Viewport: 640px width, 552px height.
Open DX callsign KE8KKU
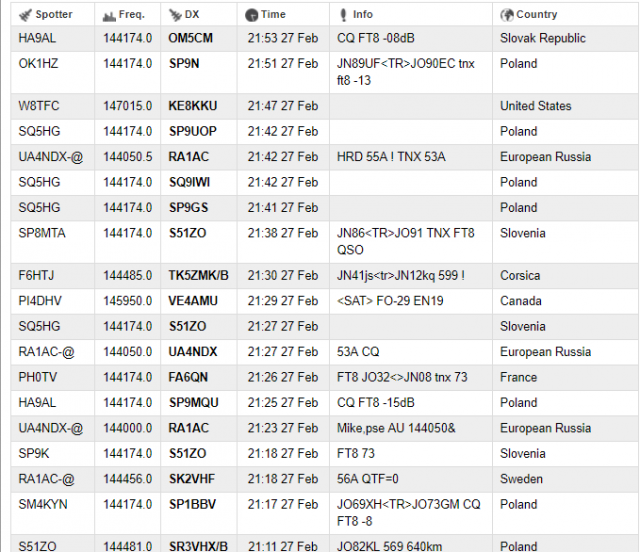[x=192, y=106]
